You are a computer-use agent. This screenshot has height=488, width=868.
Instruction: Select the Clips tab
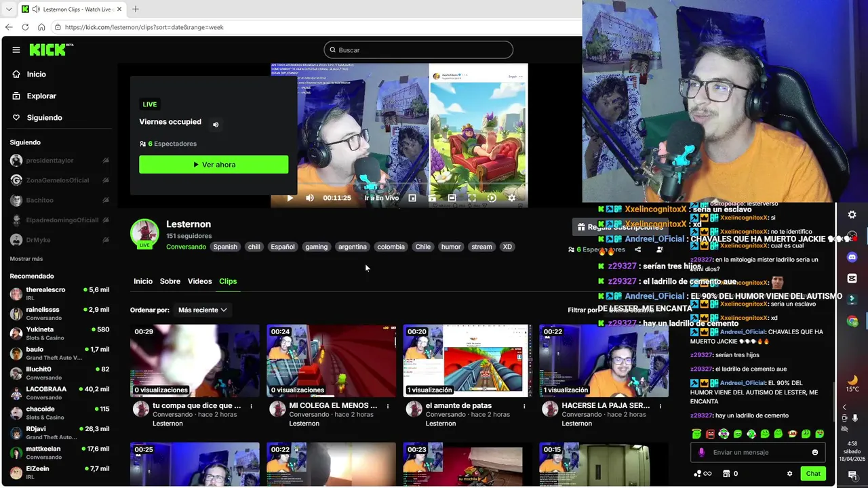(x=228, y=281)
